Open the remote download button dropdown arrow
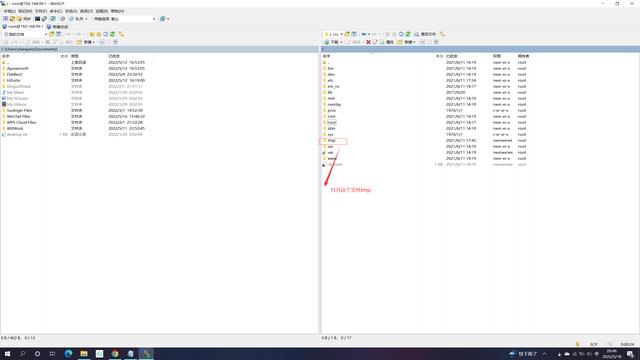 point(341,42)
